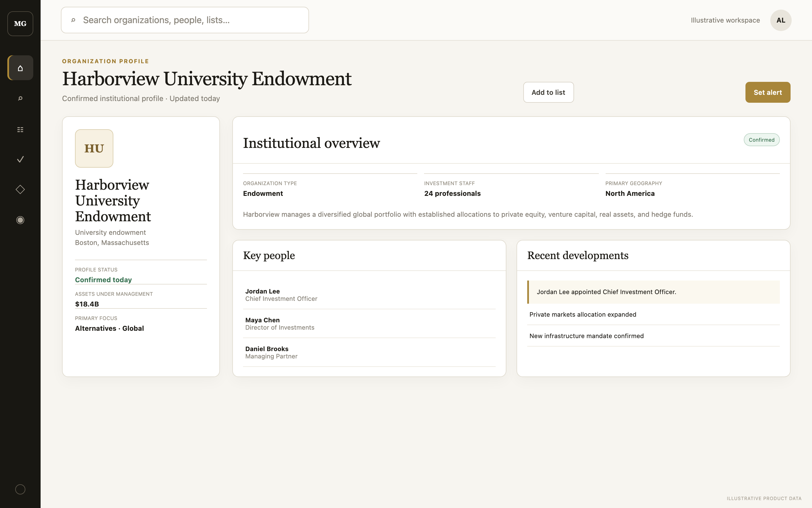Click the Chief Investment Officer title text
Viewport: 812px width, 508px height.
click(281, 299)
